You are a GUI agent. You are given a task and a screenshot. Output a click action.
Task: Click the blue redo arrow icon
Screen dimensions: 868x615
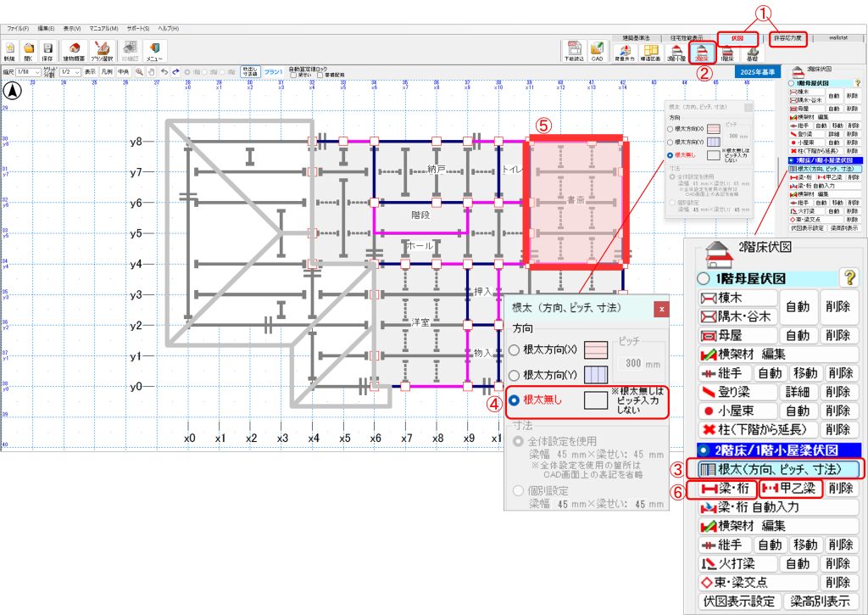175,72
